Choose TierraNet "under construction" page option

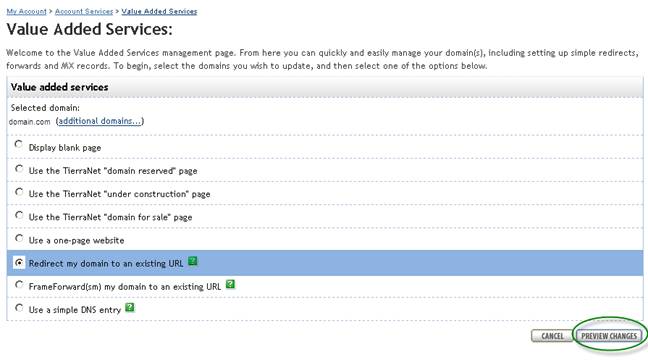coord(19,192)
